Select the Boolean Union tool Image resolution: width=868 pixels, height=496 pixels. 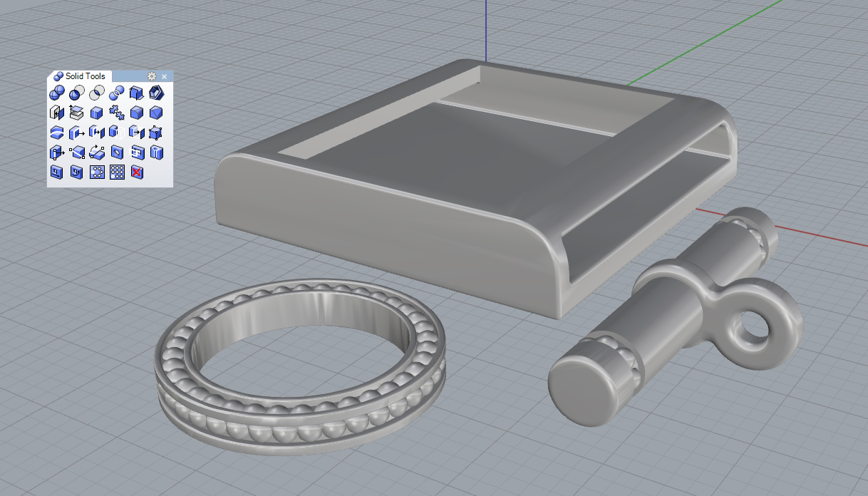coord(57,93)
